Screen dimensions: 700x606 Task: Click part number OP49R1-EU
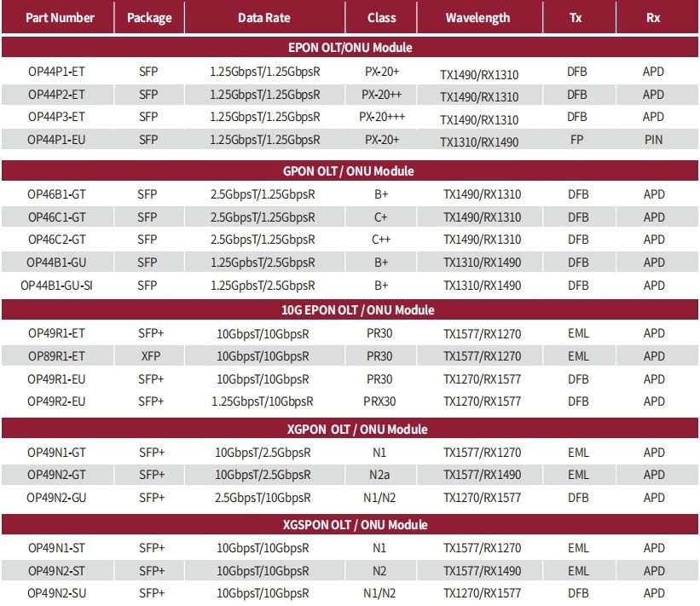click(x=56, y=379)
